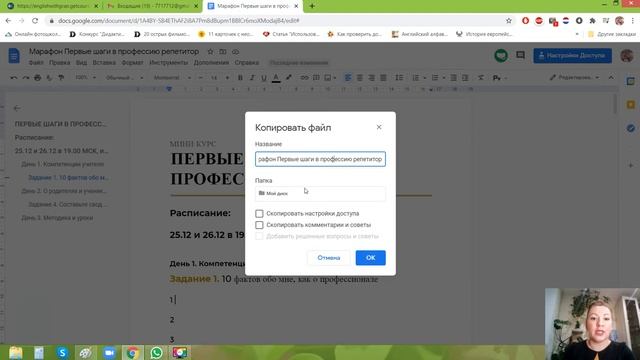Image resolution: width=640 pixels, height=360 pixels.
Task: Confirm the copy with the OK button
Action: point(371,258)
